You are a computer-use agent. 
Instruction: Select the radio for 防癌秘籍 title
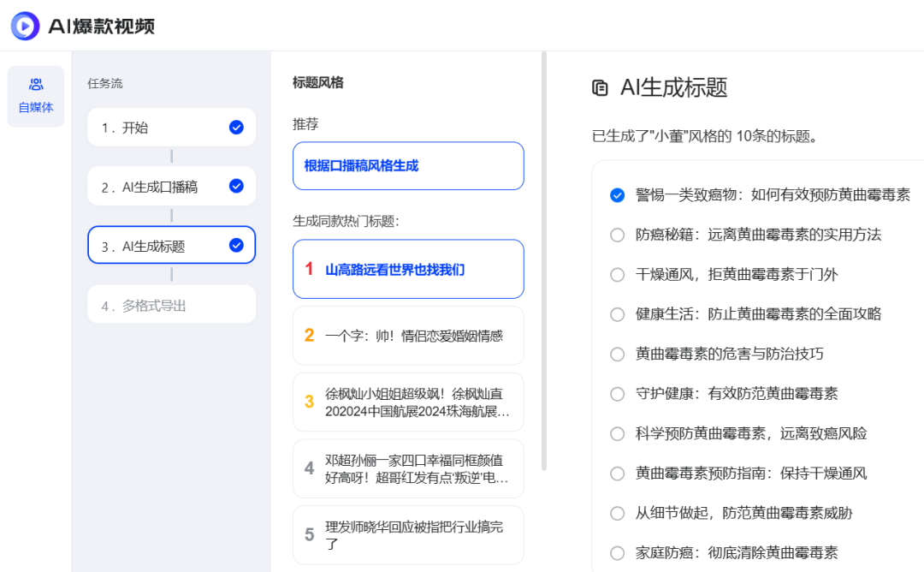[617, 234]
